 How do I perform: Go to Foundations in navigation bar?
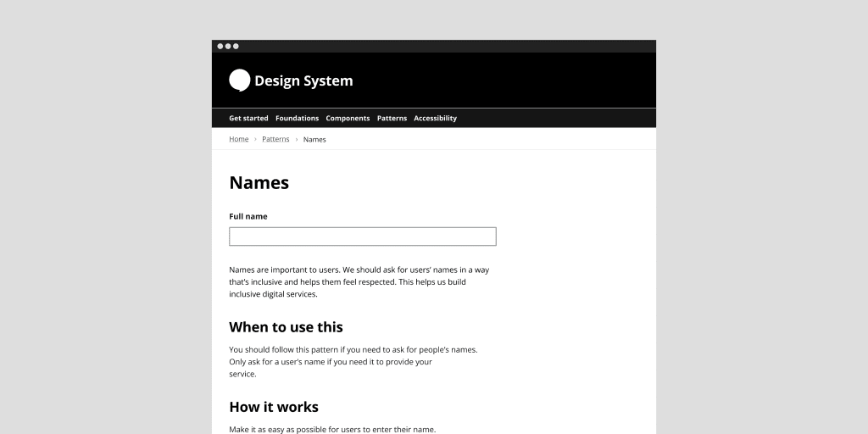pyautogui.click(x=297, y=119)
